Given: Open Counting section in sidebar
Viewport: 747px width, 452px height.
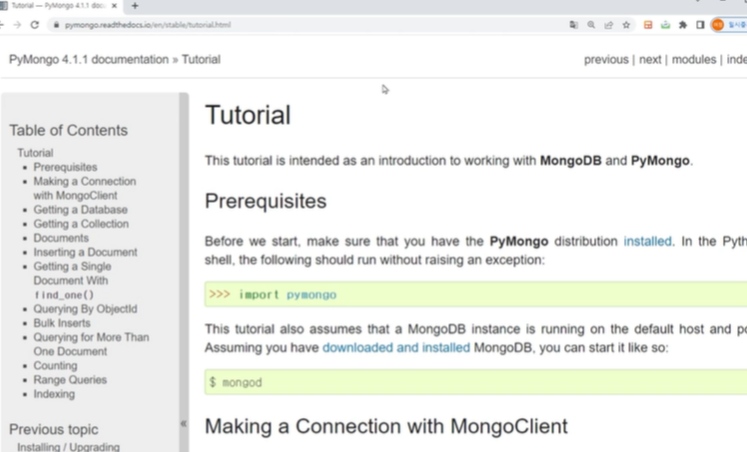Looking at the screenshot, I should pyautogui.click(x=55, y=366).
